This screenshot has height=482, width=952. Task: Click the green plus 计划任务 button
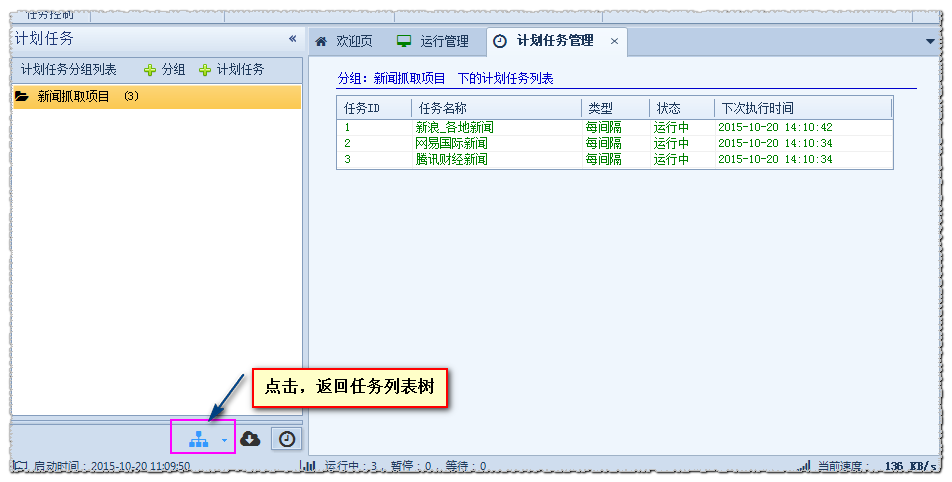point(231,70)
